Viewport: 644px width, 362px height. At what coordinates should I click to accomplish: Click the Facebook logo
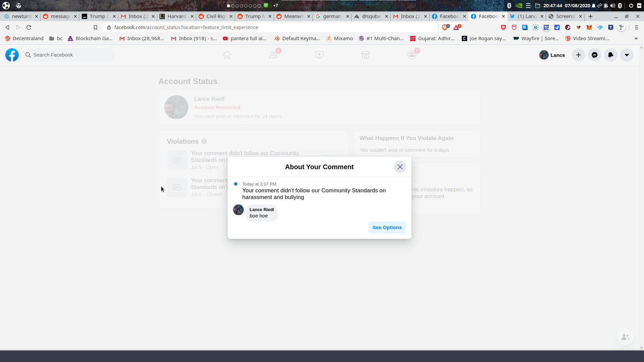(x=12, y=55)
